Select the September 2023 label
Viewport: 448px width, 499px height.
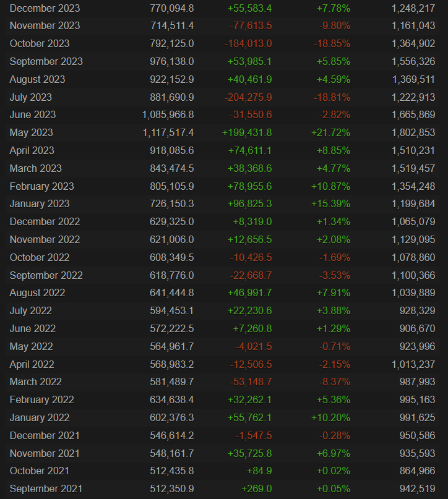tap(46, 61)
